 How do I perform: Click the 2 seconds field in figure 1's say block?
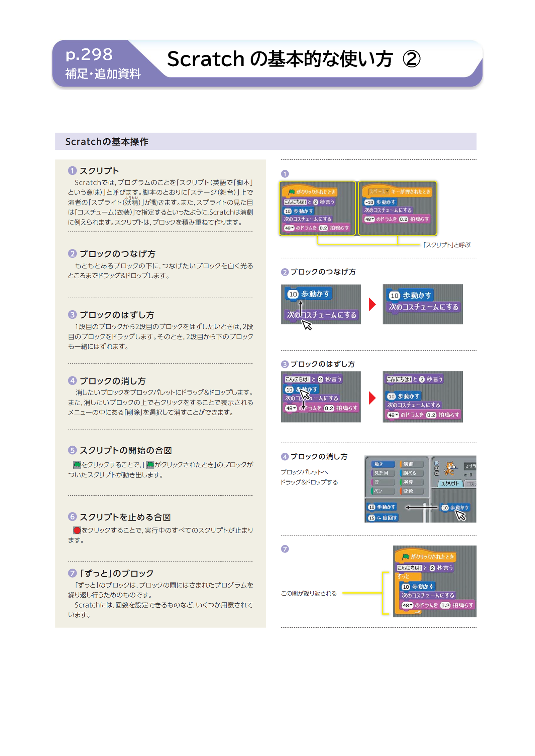pyautogui.click(x=315, y=202)
